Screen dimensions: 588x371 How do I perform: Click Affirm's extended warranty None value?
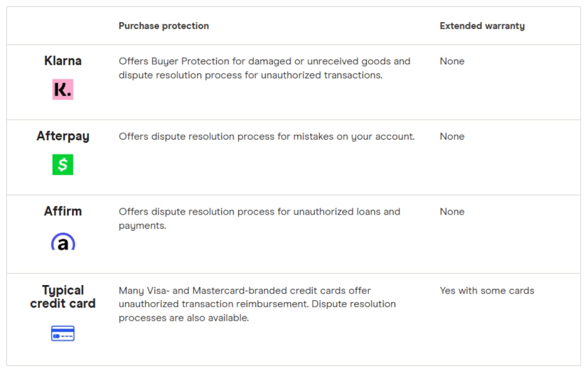click(x=452, y=212)
